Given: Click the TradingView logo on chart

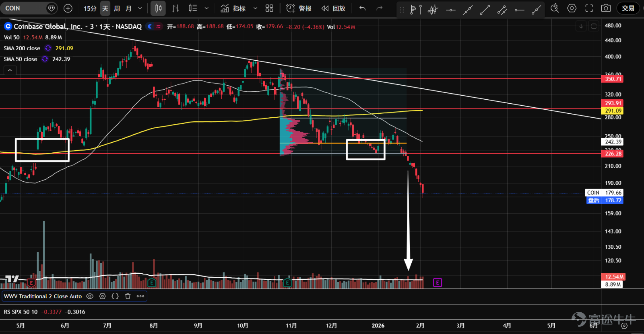Looking at the screenshot, I should [12, 279].
